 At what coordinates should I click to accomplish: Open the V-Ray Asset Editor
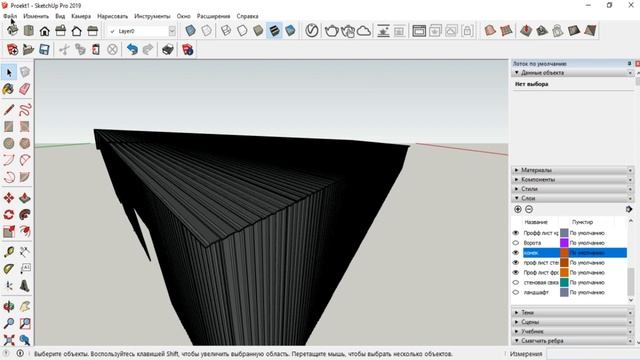pyautogui.click(x=312, y=31)
